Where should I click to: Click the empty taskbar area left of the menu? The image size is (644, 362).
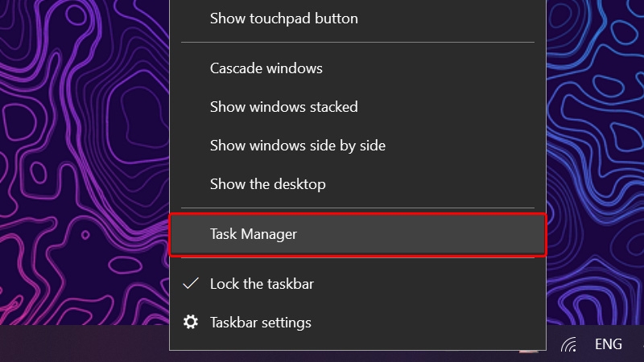tap(85, 343)
